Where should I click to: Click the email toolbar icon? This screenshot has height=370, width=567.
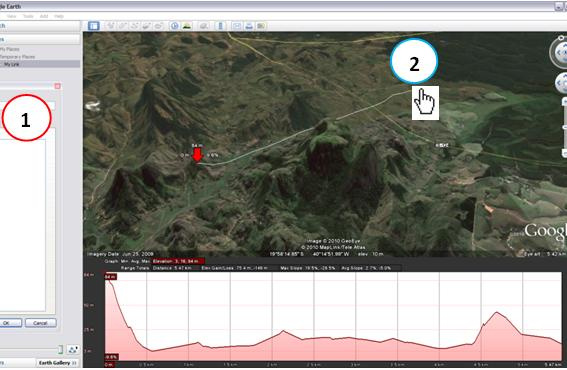[x=237, y=26]
